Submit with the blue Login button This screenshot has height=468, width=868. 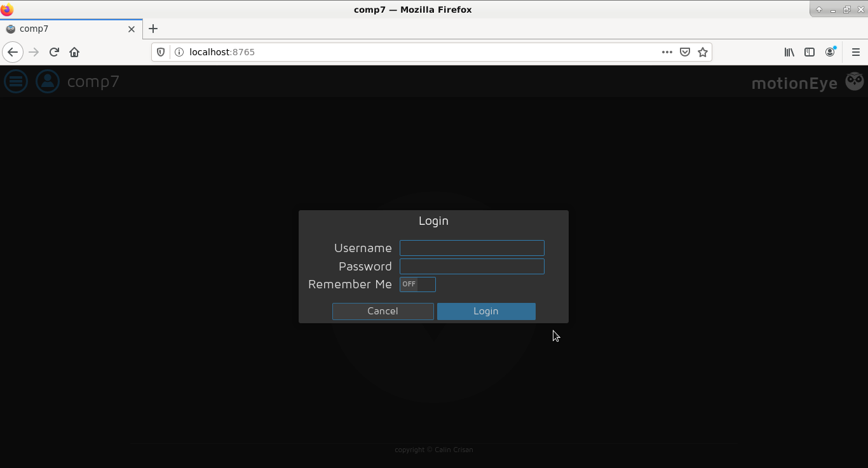[486, 311]
